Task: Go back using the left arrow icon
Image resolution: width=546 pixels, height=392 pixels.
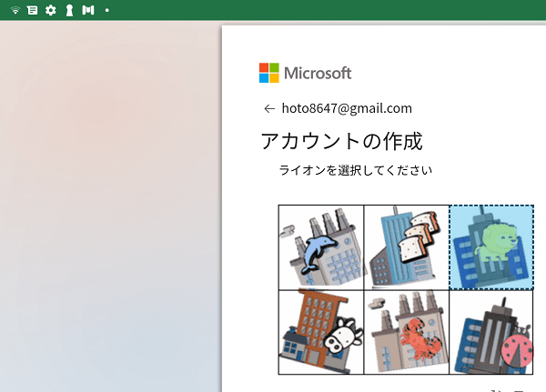Action: pyautogui.click(x=269, y=109)
